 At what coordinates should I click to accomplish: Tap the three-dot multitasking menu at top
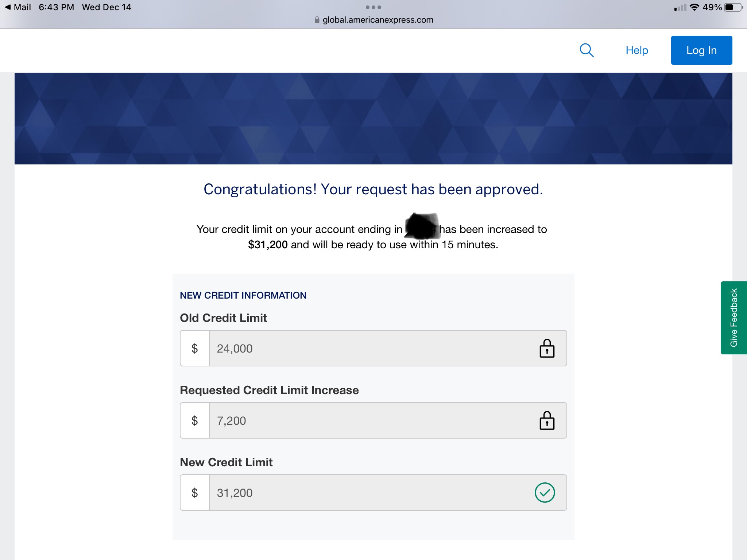tap(373, 7)
